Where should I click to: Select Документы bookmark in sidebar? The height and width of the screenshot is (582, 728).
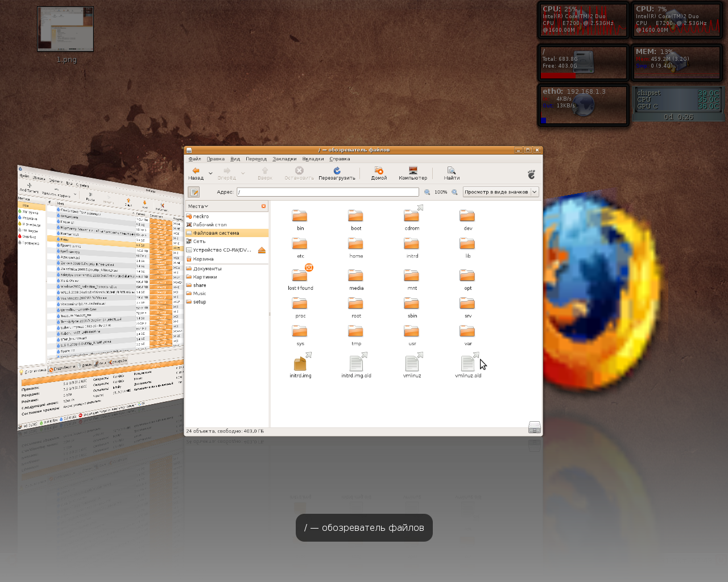pyautogui.click(x=207, y=269)
